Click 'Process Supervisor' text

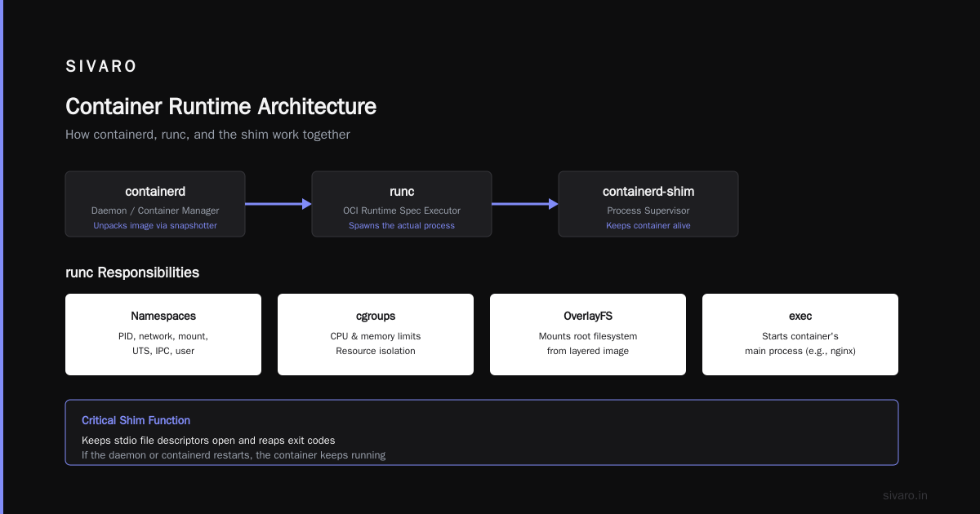648,210
